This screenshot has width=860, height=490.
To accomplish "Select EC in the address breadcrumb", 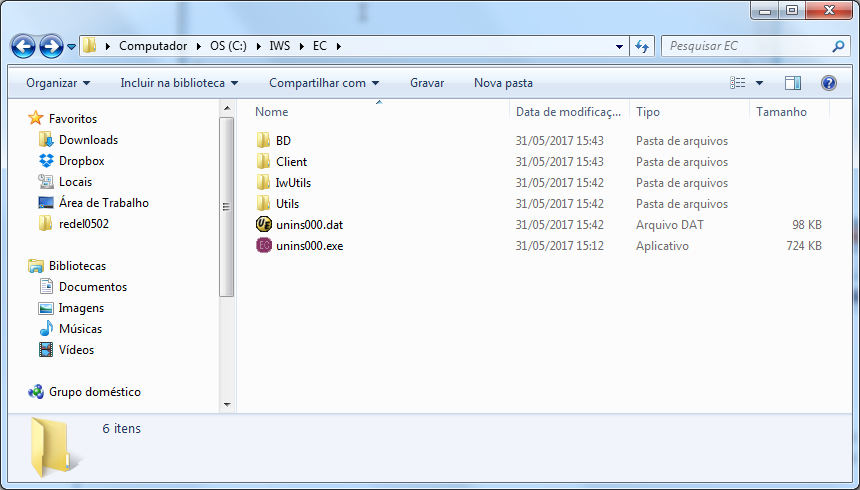I will (x=320, y=46).
